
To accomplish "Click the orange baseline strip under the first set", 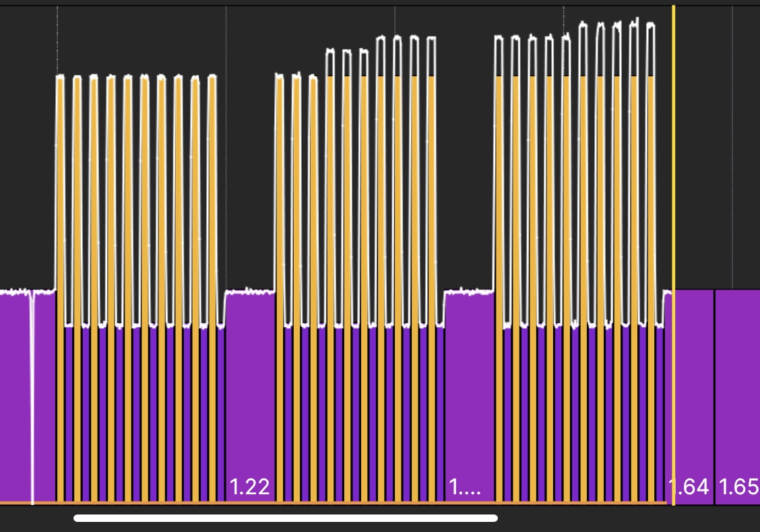I will [135, 502].
